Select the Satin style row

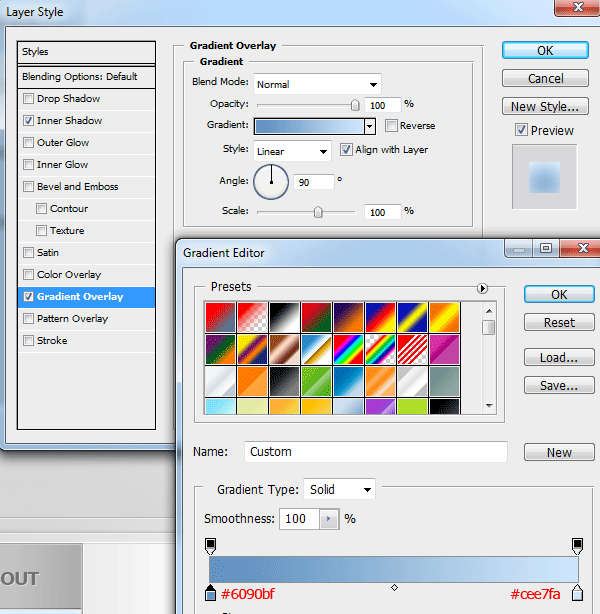[x=86, y=253]
